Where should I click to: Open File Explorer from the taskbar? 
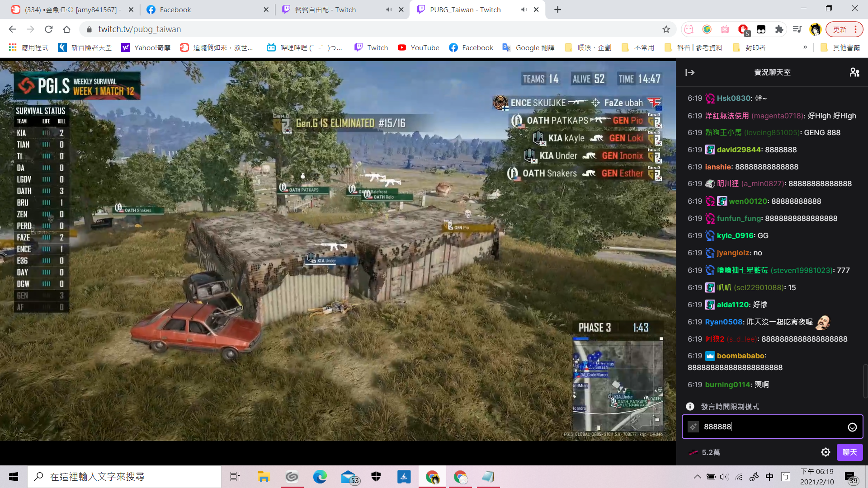(264, 477)
